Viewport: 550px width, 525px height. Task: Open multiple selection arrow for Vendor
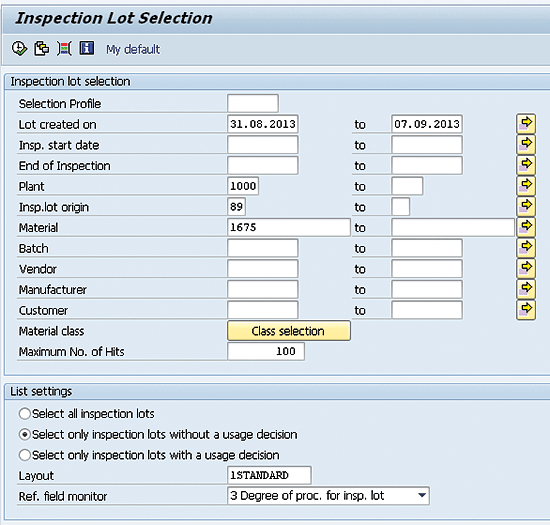tap(526, 268)
